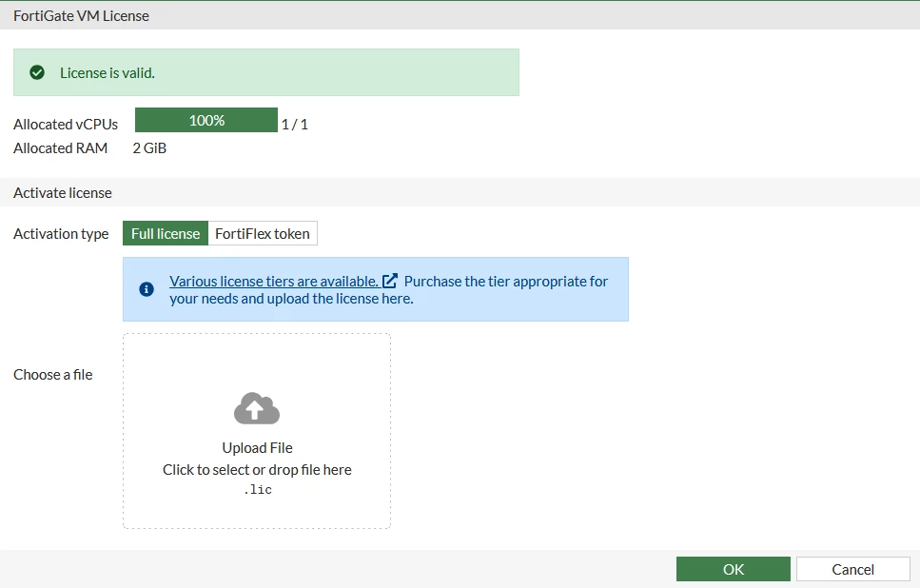Click the 'Purchase the tier appropriate for' text
This screenshot has height=588, width=920.
click(x=506, y=282)
